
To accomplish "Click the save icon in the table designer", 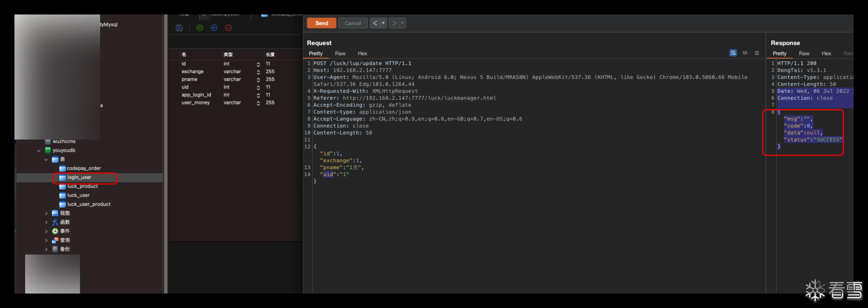I will [179, 28].
